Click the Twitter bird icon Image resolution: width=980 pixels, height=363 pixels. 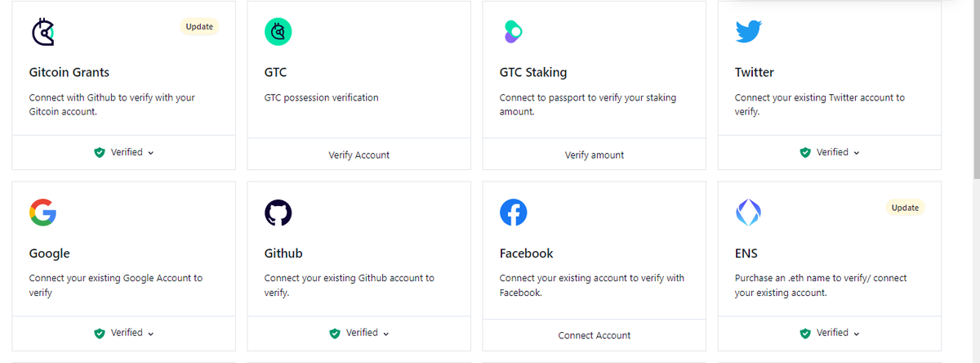click(748, 32)
